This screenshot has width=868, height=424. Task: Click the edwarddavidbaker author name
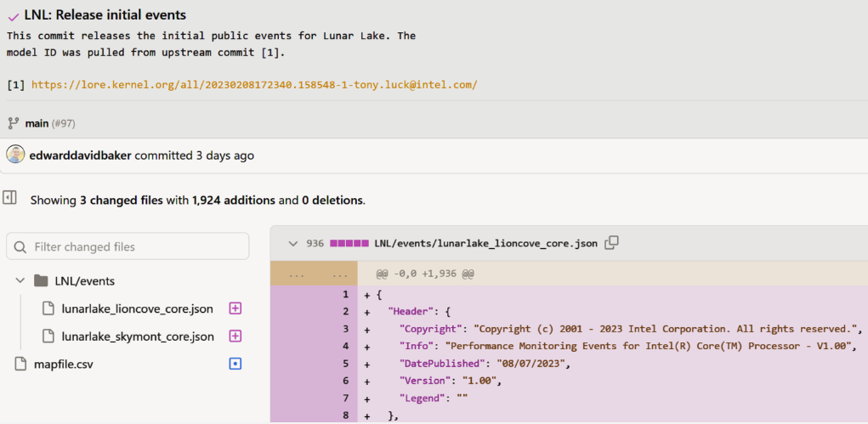click(80, 155)
